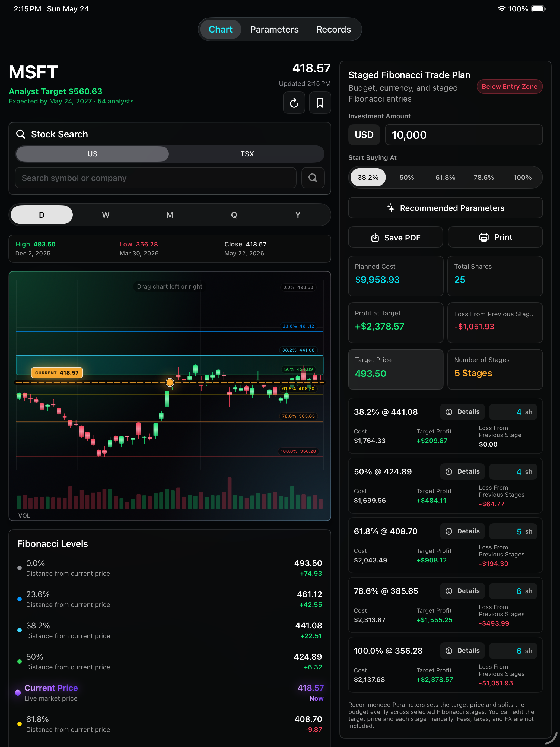
Task: Tap the battery status icon
Action: point(538,9)
